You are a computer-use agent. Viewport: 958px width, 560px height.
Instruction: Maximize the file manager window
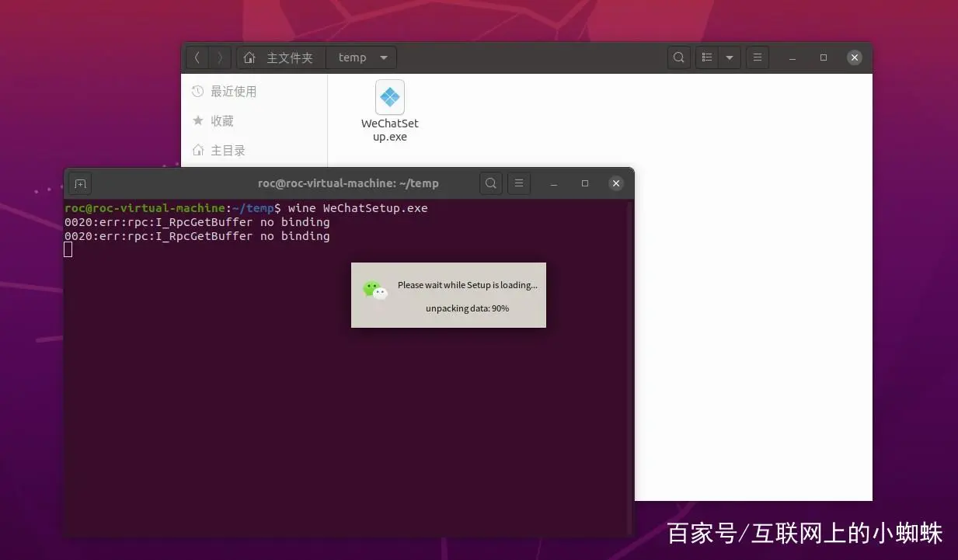click(x=824, y=57)
